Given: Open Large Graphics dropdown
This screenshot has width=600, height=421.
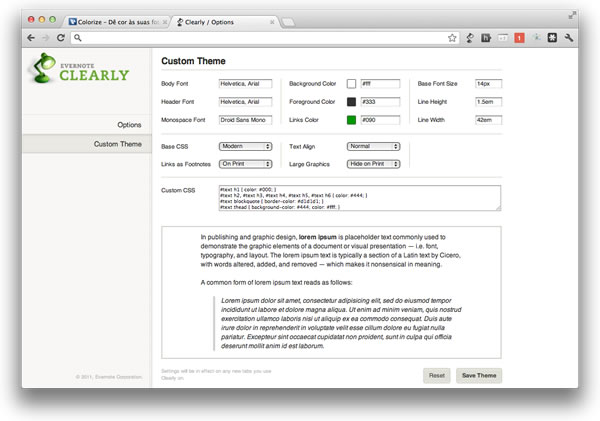Looking at the screenshot, I should 373,164.
